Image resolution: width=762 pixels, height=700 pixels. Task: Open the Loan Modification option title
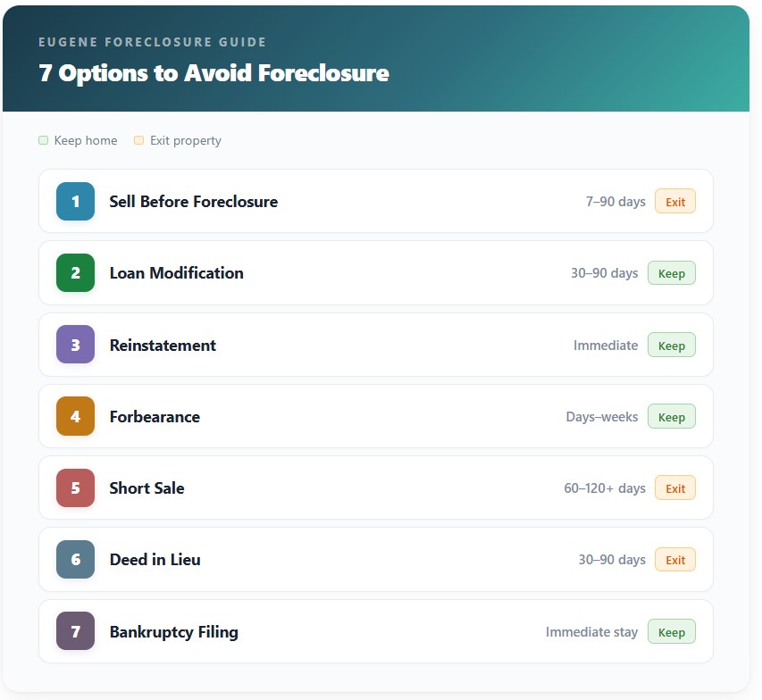click(176, 273)
